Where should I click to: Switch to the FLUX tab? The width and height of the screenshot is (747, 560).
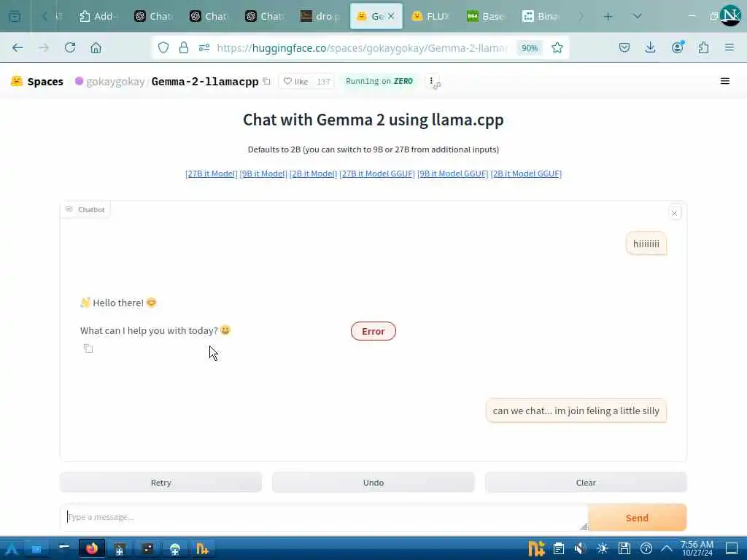430,16
